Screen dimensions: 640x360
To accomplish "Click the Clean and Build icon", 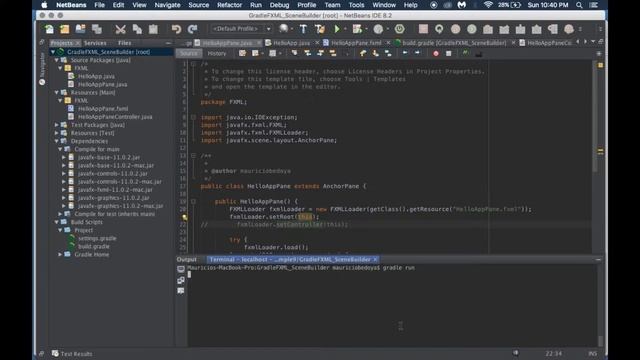I will [320, 29].
